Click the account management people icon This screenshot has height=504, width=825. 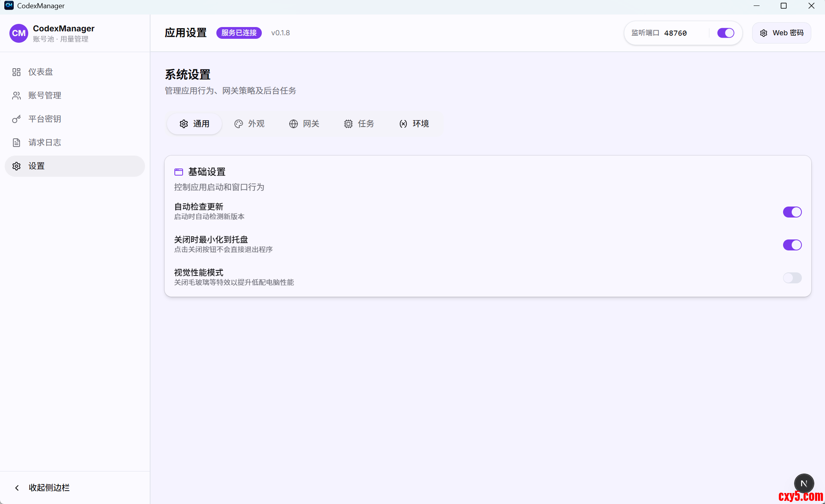(x=16, y=96)
